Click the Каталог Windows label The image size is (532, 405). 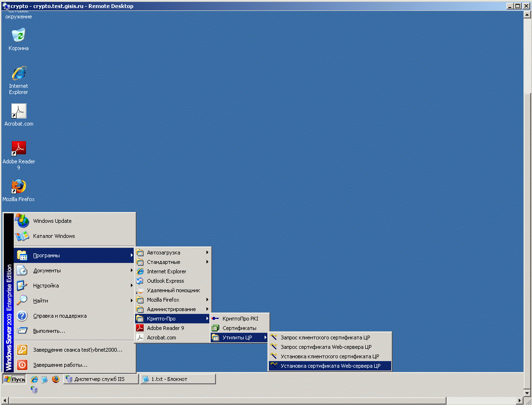pos(54,236)
